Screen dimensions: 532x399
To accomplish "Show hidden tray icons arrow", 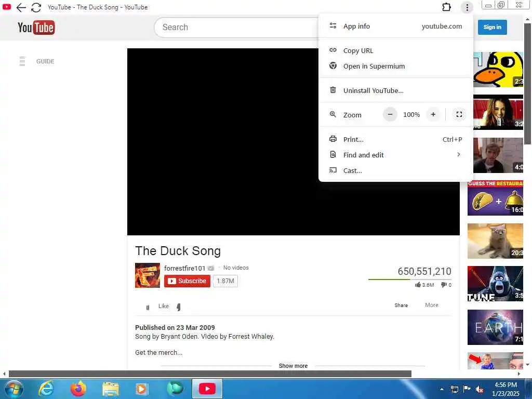I will (x=442, y=390).
